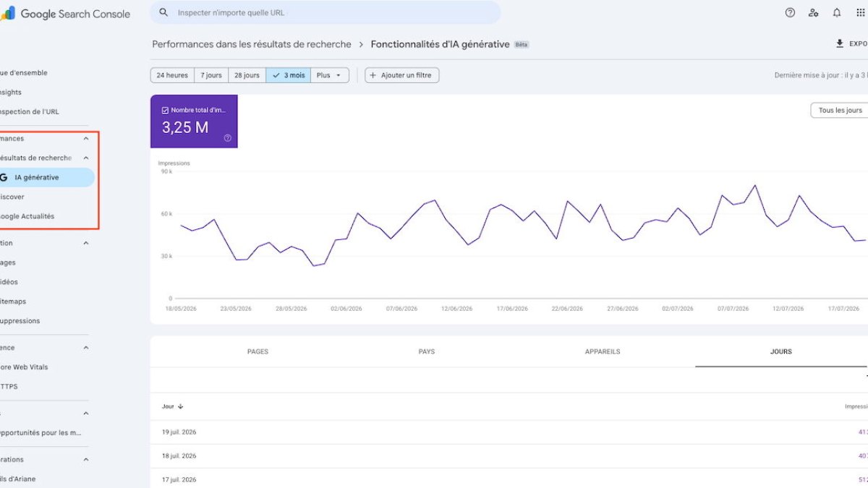Click the 02/06/2026 chart axis label
Screen dimensions: 868x488
(x=346, y=309)
